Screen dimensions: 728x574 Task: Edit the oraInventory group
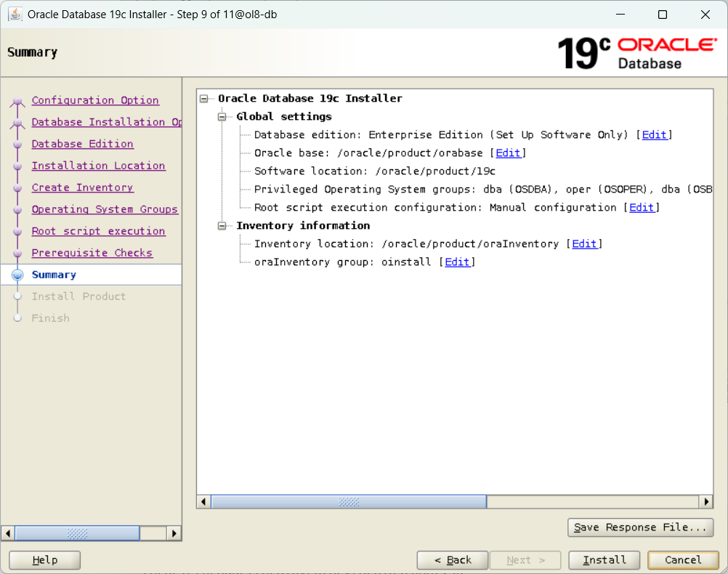point(457,262)
